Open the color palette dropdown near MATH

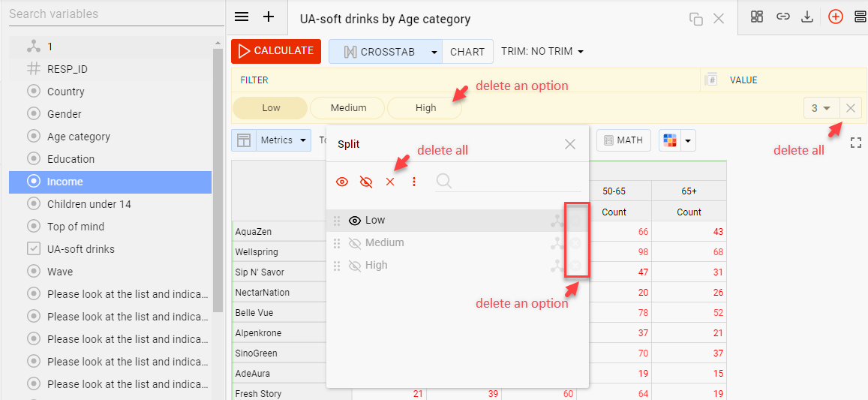(x=687, y=140)
